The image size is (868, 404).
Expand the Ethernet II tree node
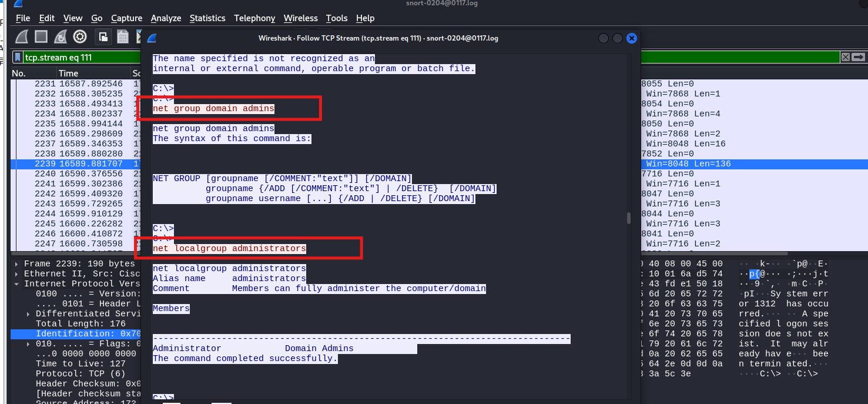pyautogui.click(x=16, y=274)
